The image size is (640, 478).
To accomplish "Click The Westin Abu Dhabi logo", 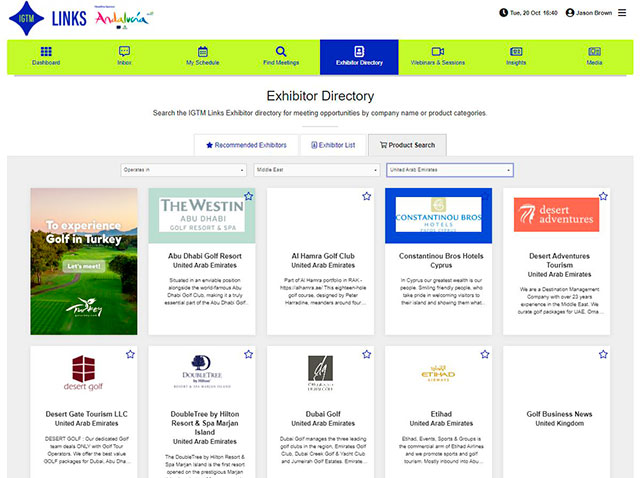I will [202, 216].
